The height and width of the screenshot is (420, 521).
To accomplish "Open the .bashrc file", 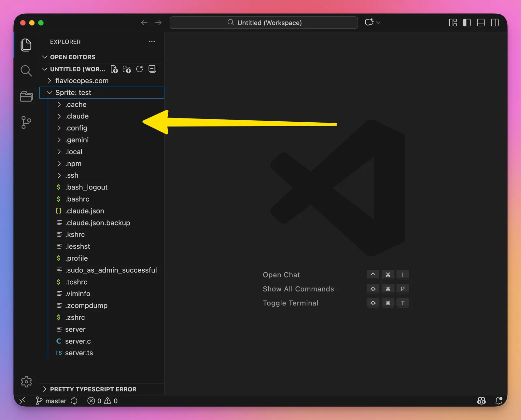I will click(x=102, y=199).
